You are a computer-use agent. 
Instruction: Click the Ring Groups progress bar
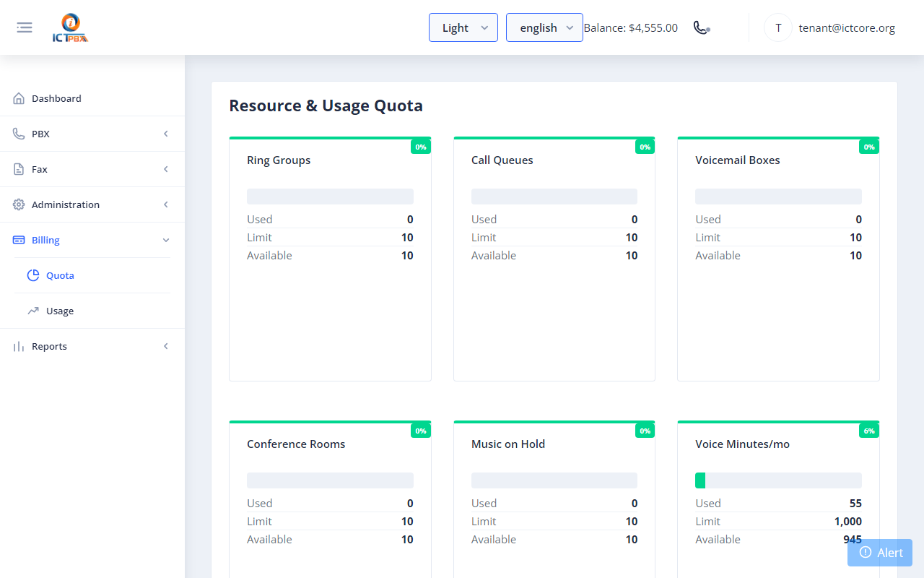pyautogui.click(x=330, y=197)
